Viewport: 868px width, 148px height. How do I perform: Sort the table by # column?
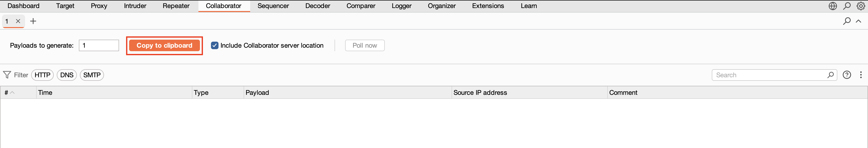[9, 93]
